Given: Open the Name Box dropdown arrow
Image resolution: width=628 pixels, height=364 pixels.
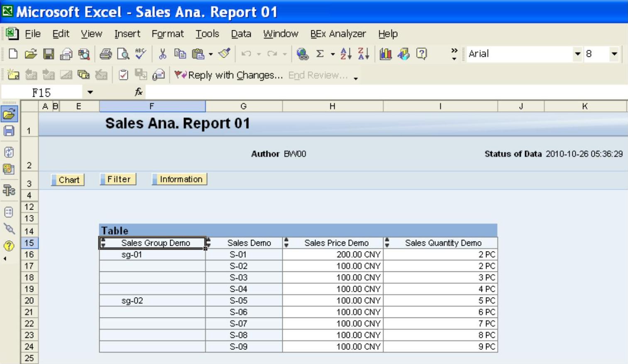Looking at the screenshot, I should [90, 92].
